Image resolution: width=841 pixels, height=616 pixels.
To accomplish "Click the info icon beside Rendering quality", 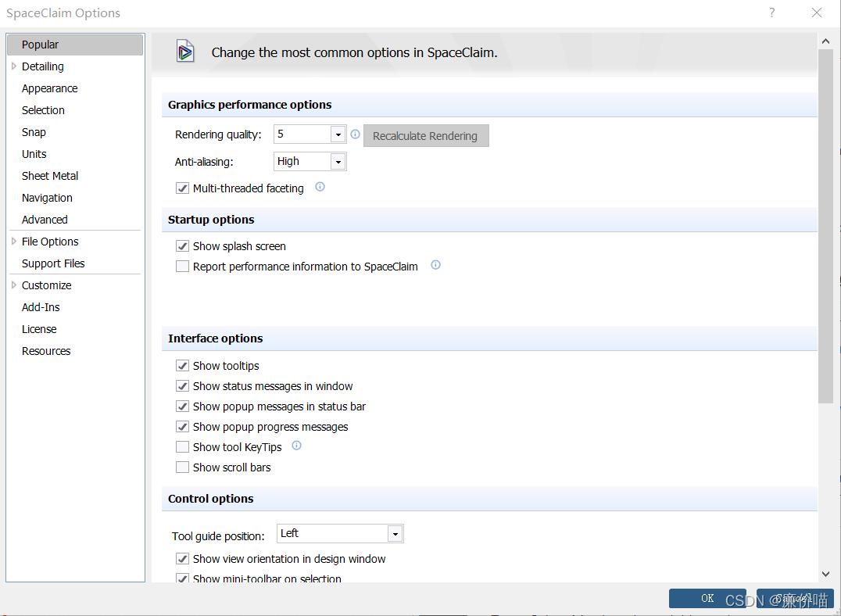I will pos(355,134).
